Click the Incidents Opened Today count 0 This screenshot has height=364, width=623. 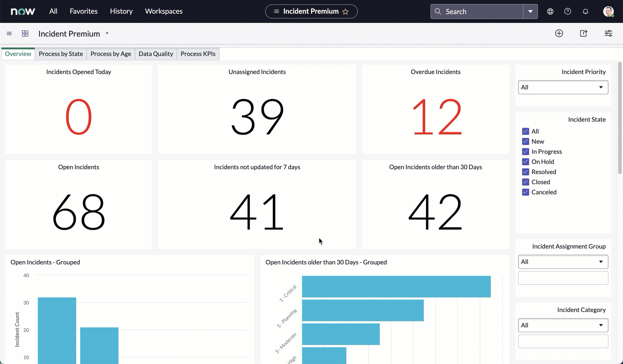click(78, 117)
